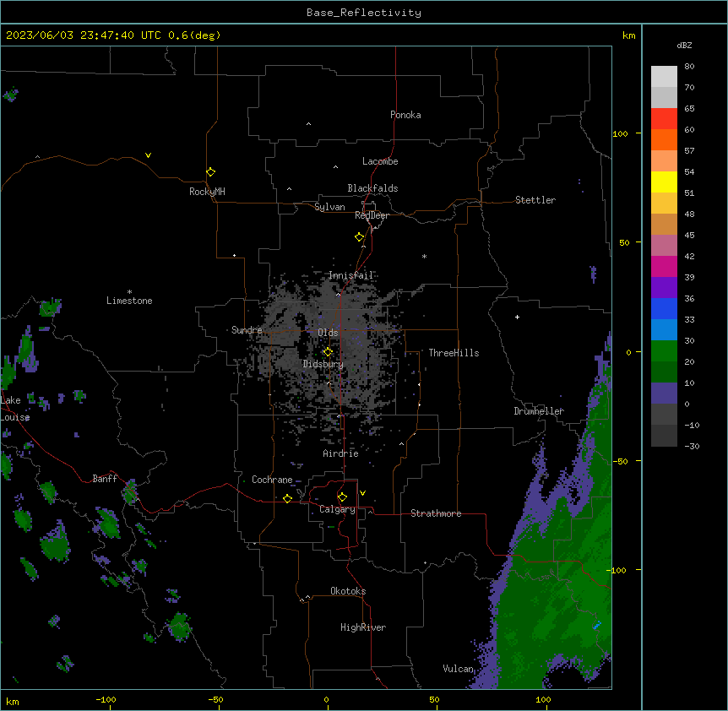Click the RockyMH label

207,192
